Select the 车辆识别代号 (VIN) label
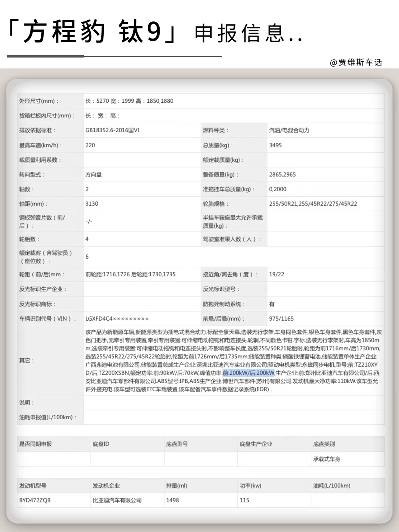Screen dimensions: 399x532 pyautogui.click(x=48, y=318)
